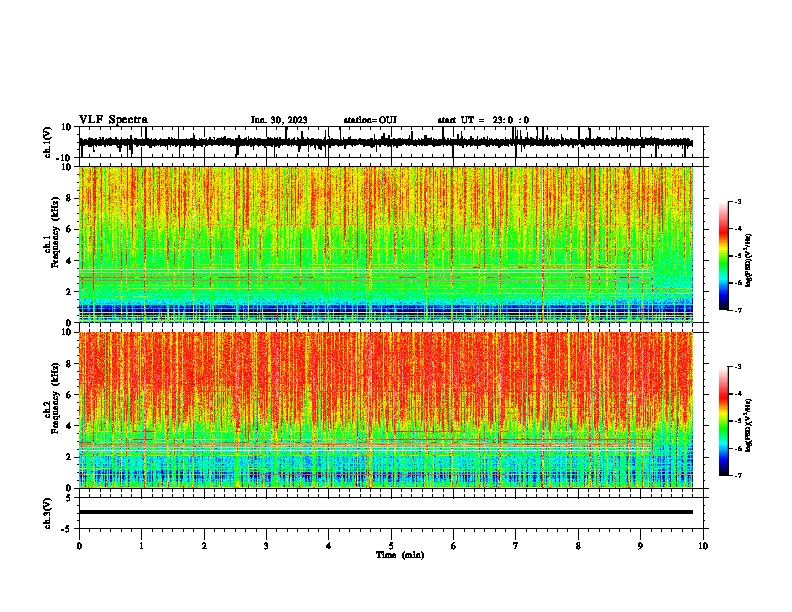Select the start UT 23:0:0 text
792x612 pixels.
(483, 120)
